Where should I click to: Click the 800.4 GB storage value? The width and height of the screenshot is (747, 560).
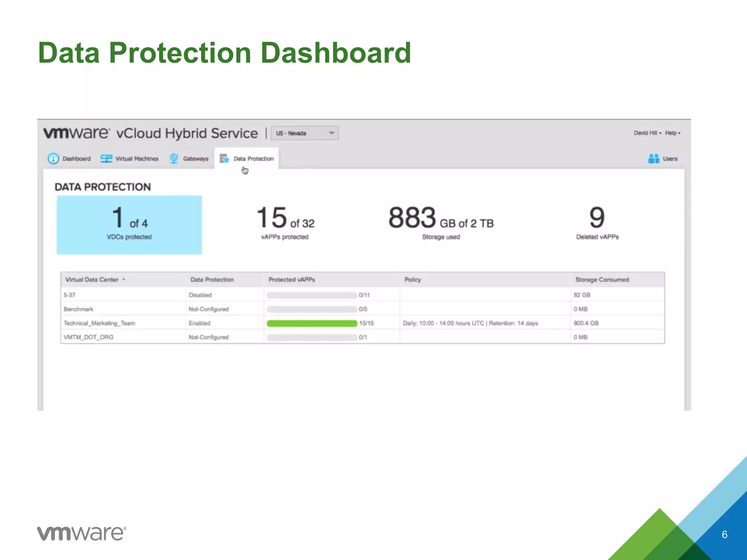coord(586,323)
